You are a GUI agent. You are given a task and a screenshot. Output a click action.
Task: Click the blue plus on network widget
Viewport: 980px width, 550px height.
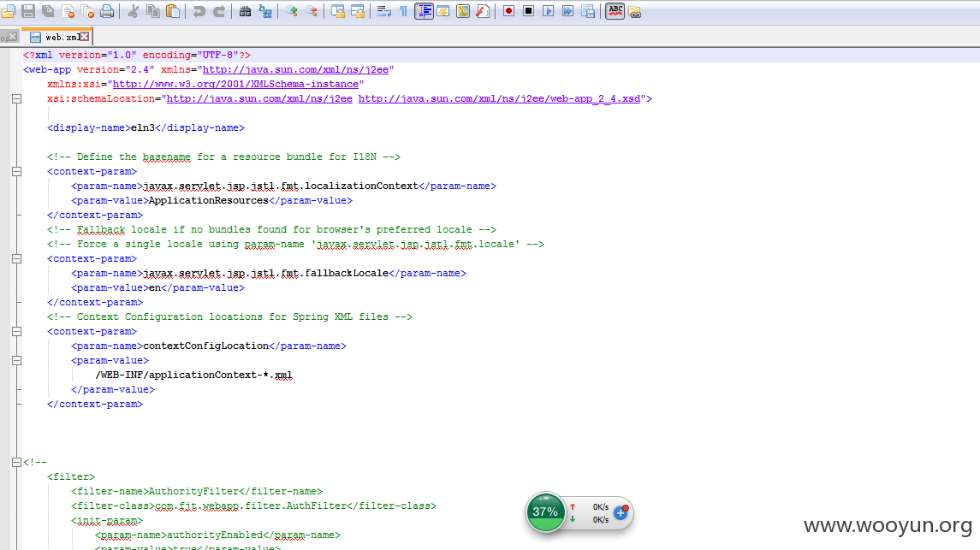pyautogui.click(x=621, y=512)
